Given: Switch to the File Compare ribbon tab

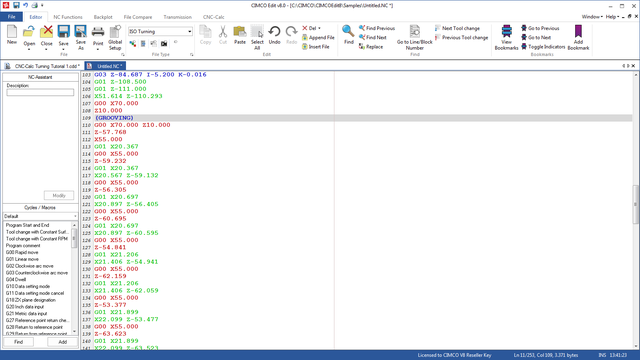Looking at the screenshot, I should [x=138, y=17].
